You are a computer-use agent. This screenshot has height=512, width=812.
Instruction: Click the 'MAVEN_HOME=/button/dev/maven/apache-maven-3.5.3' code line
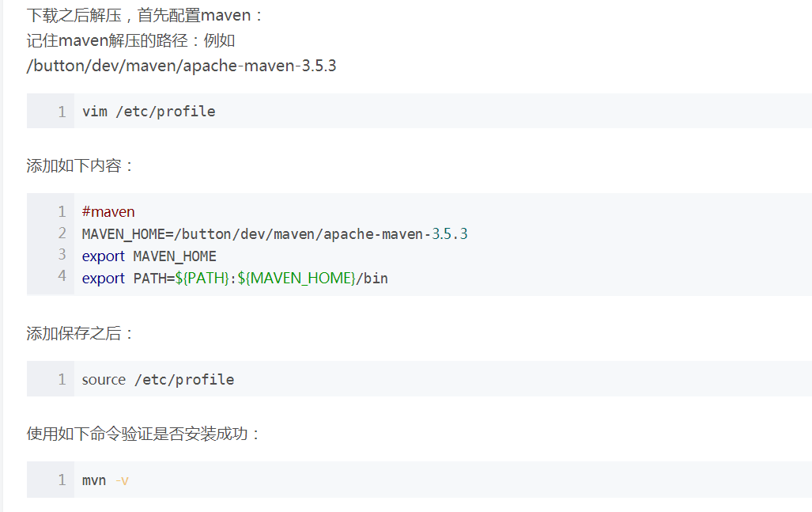click(x=274, y=233)
